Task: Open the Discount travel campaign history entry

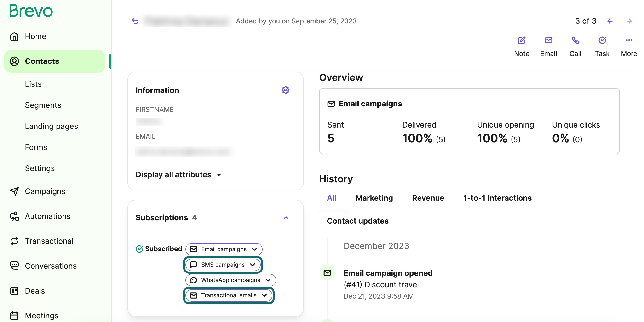Action: click(381, 284)
